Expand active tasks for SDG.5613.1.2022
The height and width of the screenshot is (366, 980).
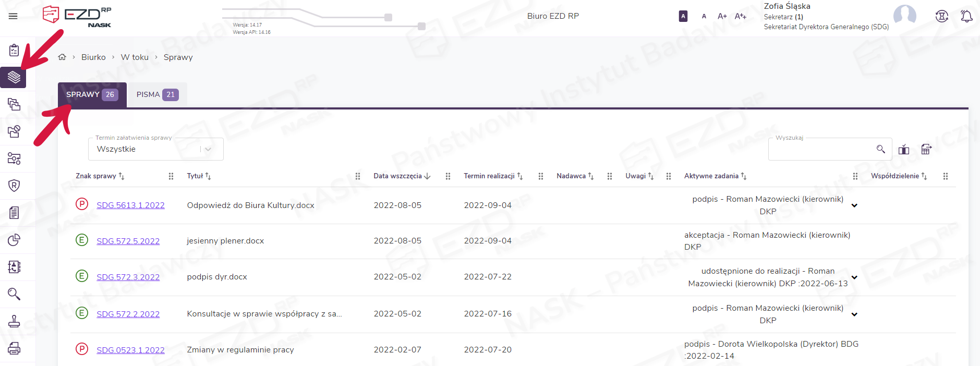(x=854, y=205)
